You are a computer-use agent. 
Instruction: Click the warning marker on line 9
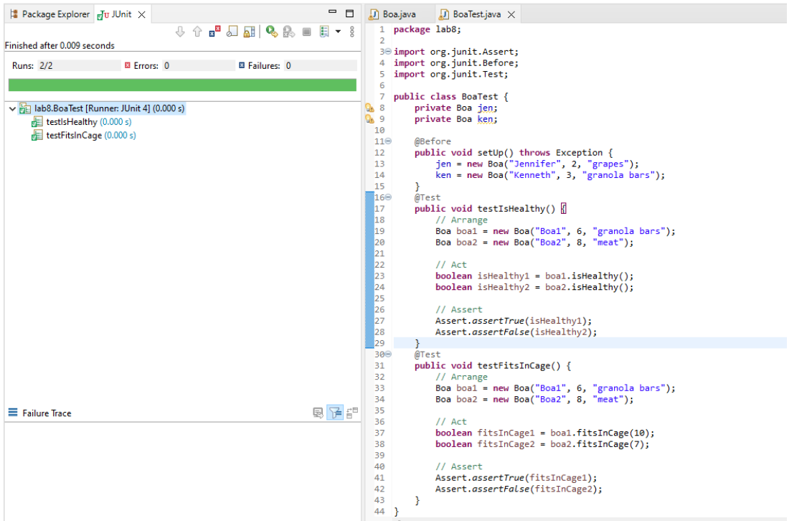tap(369, 119)
